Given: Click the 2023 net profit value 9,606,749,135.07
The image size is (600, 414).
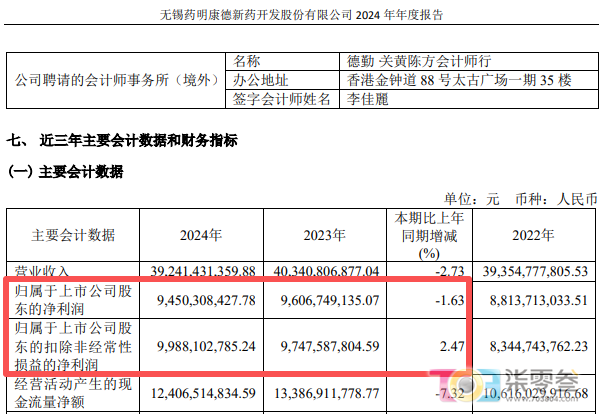Looking at the screenshot, I should click(330, 298).
